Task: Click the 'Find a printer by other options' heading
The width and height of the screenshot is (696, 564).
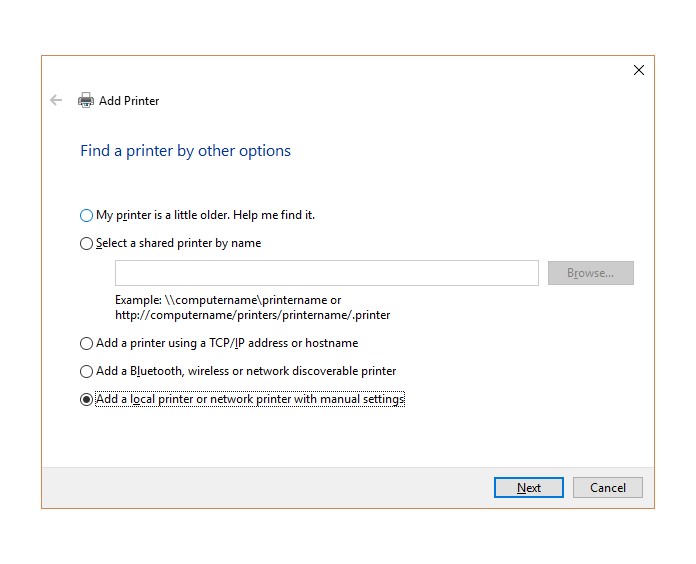Action: pyautogui.click(x=185, y=151)
